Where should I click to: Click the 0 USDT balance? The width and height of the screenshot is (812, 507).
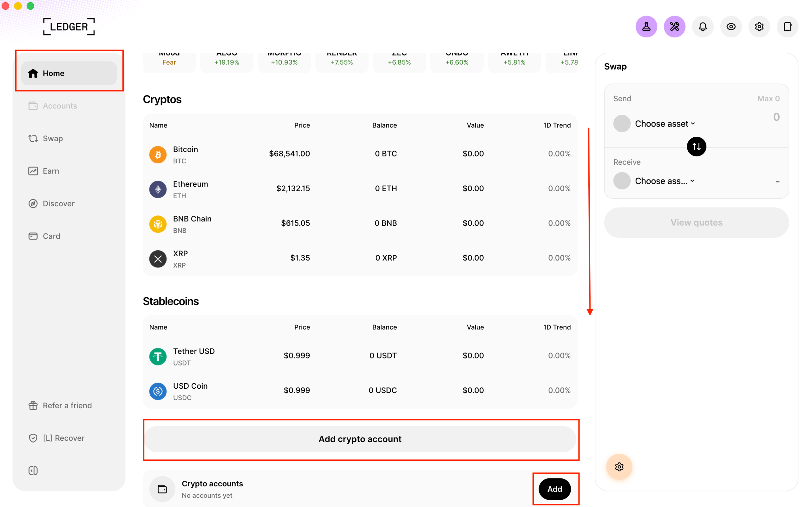tap(383, 355)
